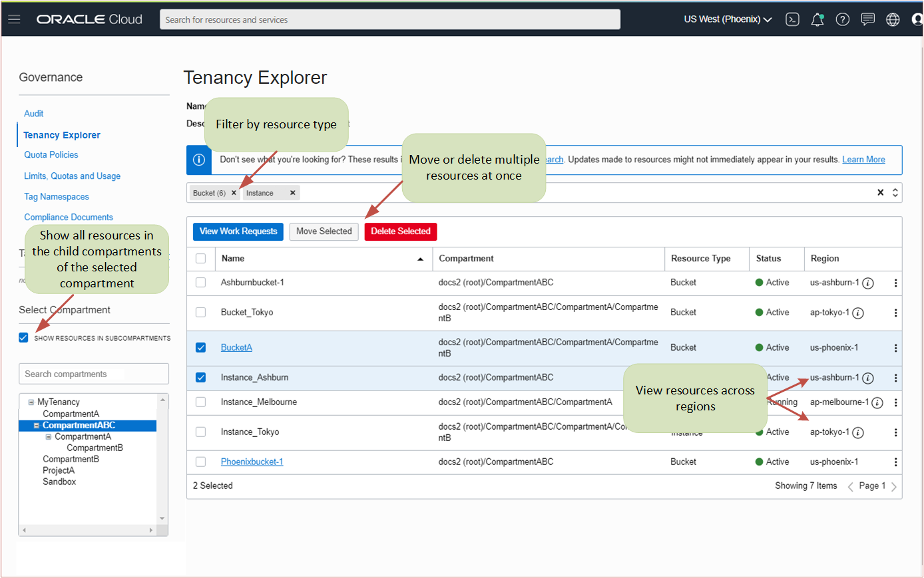The width and height of the screenshot is (924, 578).
Task: Click the language globe icon
Action: (893, 19)
